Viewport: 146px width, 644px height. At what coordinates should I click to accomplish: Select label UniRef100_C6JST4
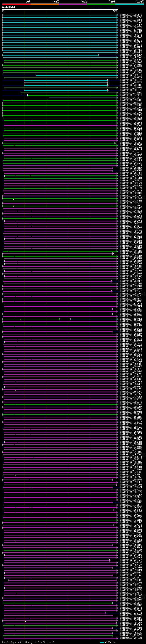tap(131, 457)
